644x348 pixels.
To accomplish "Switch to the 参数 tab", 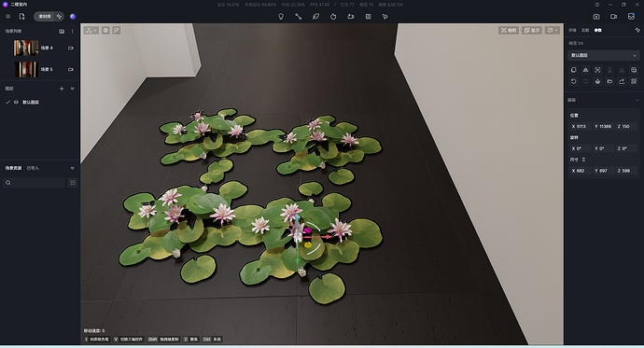I will 598,31.
